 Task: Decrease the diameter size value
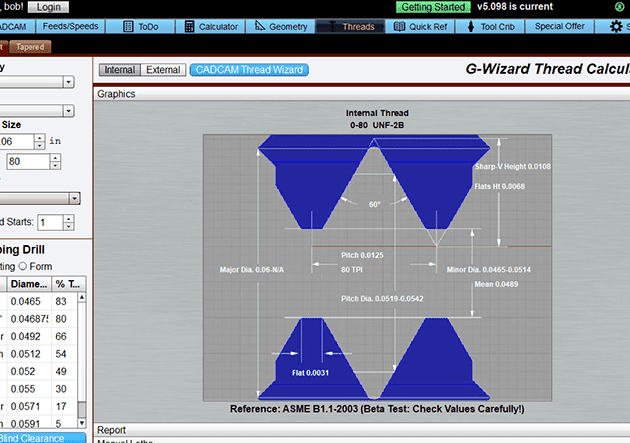click(39, 145)
